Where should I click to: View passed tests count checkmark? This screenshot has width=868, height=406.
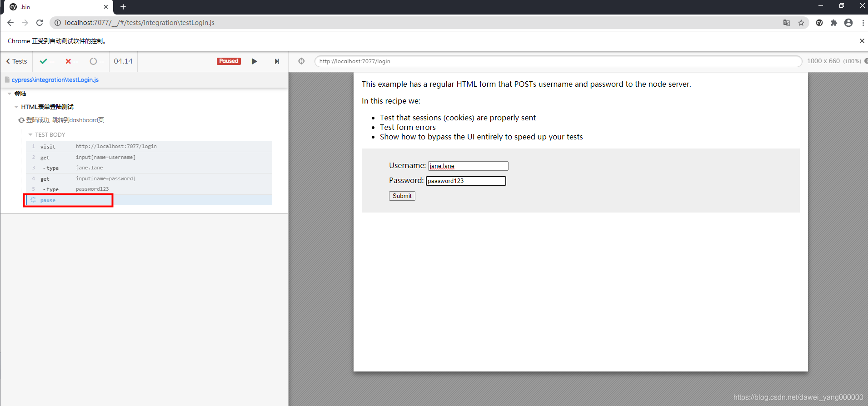[43, 61]
